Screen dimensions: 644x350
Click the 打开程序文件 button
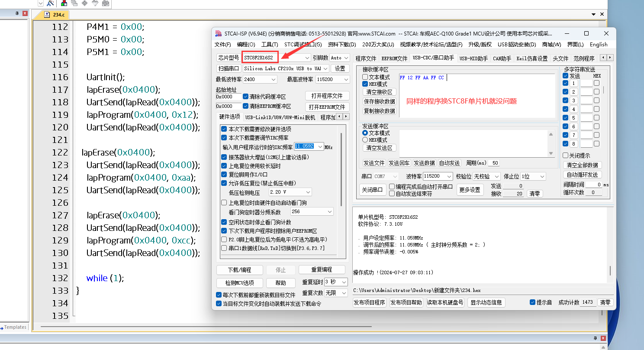click(326, 96)
